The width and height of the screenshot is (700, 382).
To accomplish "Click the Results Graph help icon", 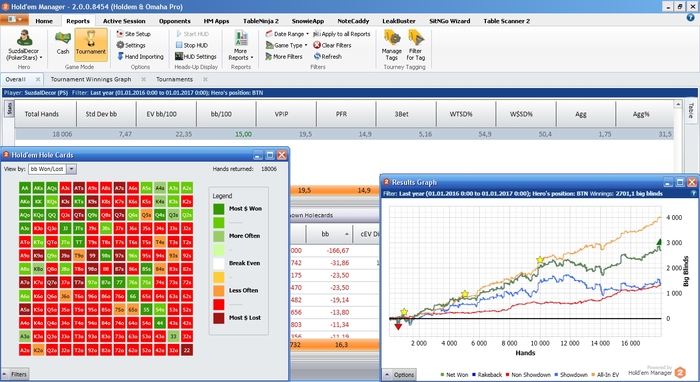I will 693,194.
